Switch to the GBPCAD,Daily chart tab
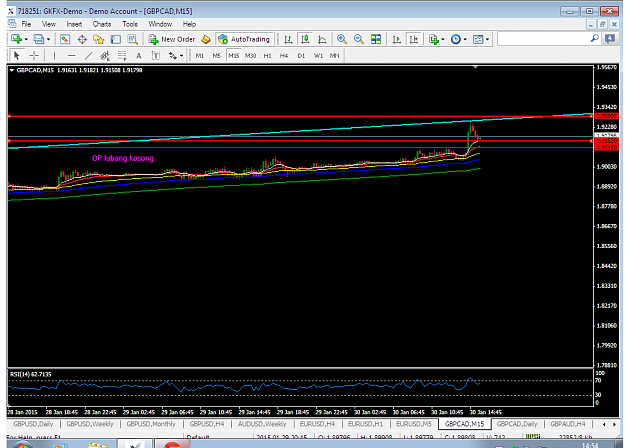The image size is (625, 448). coord(517,424)
